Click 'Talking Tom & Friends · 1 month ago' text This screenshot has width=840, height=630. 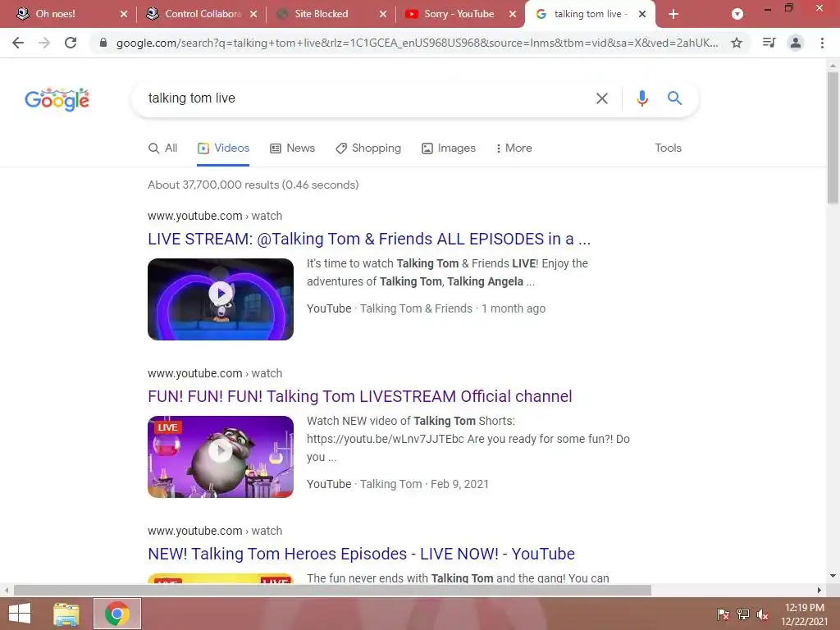[453, 309]
